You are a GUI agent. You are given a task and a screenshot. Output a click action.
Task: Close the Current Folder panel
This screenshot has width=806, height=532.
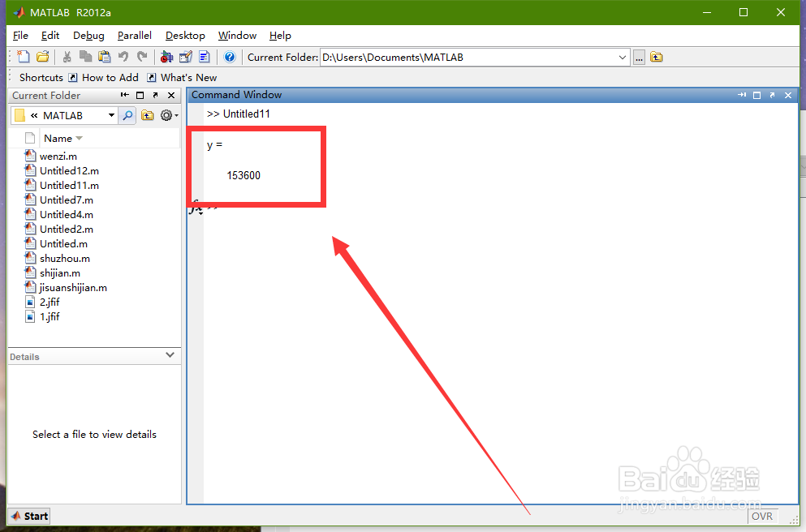coord(171,95)
